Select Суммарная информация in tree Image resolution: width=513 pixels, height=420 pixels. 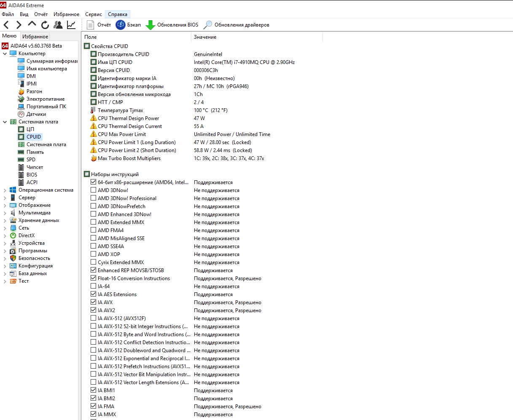48,61
